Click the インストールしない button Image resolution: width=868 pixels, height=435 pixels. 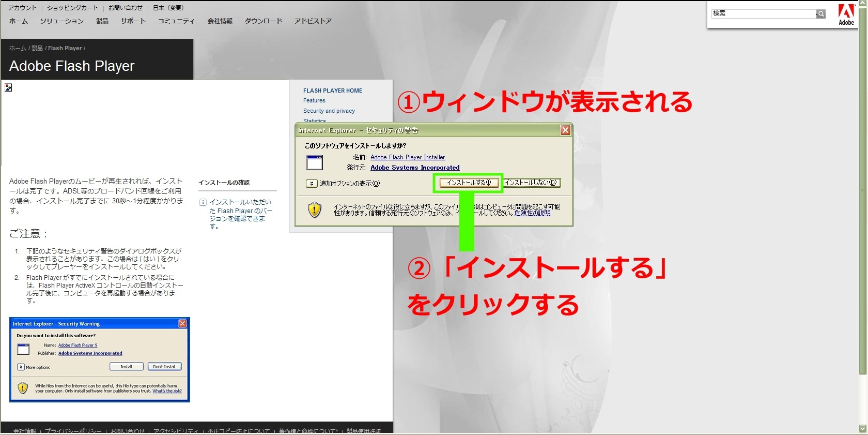531,183
